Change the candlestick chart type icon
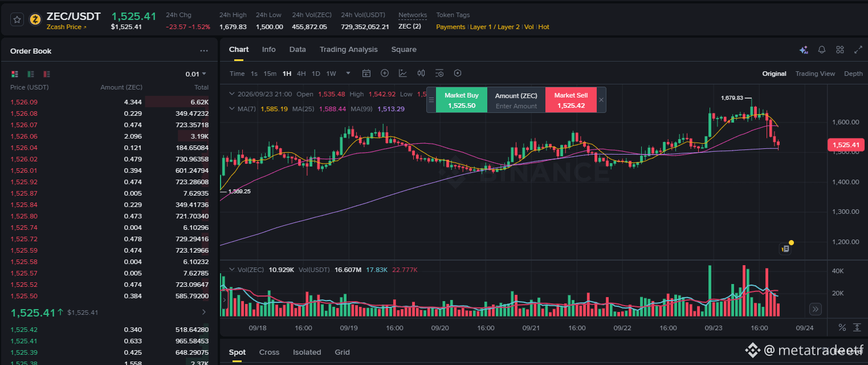 (421, 74)
